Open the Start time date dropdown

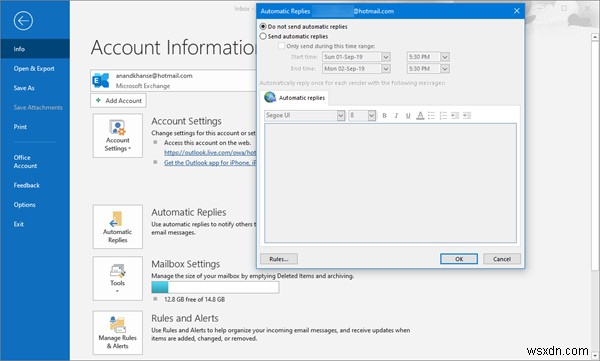(x=386, y=57)
